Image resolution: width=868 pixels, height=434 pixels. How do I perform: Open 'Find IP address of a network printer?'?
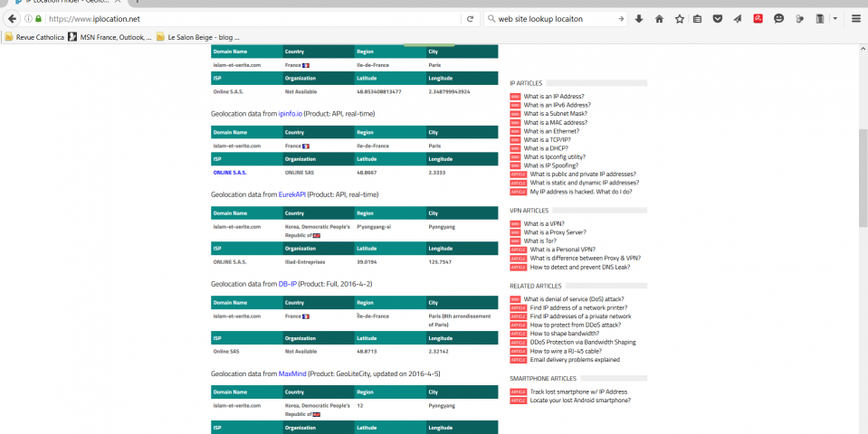point(578,308)
